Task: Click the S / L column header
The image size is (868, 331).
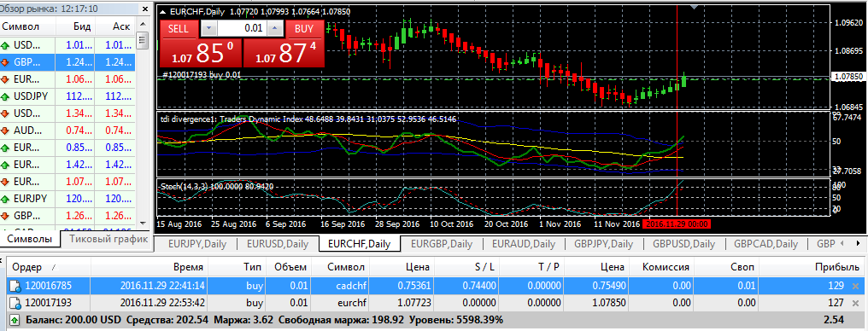Action: click(466, 268)
